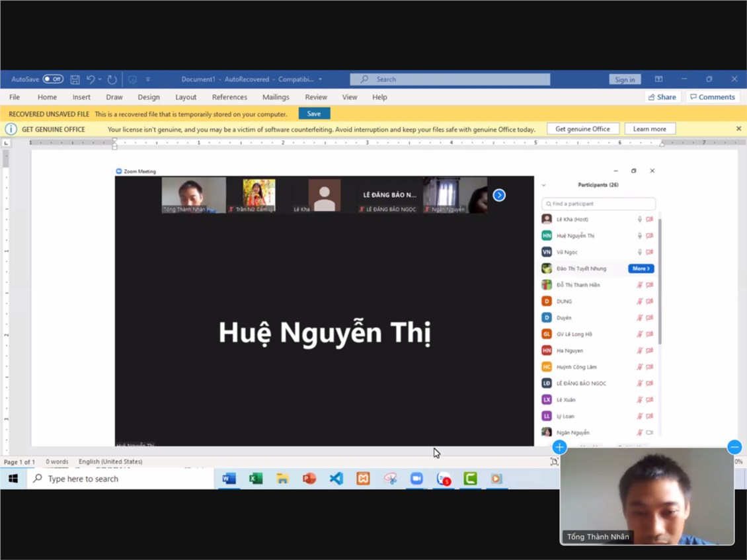
Task: Click the Word Search box
Action: [x=450, y=79]
